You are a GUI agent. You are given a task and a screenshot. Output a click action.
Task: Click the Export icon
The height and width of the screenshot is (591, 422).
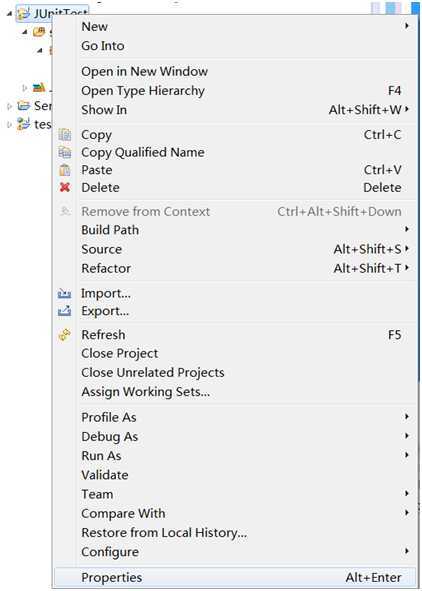64,311
